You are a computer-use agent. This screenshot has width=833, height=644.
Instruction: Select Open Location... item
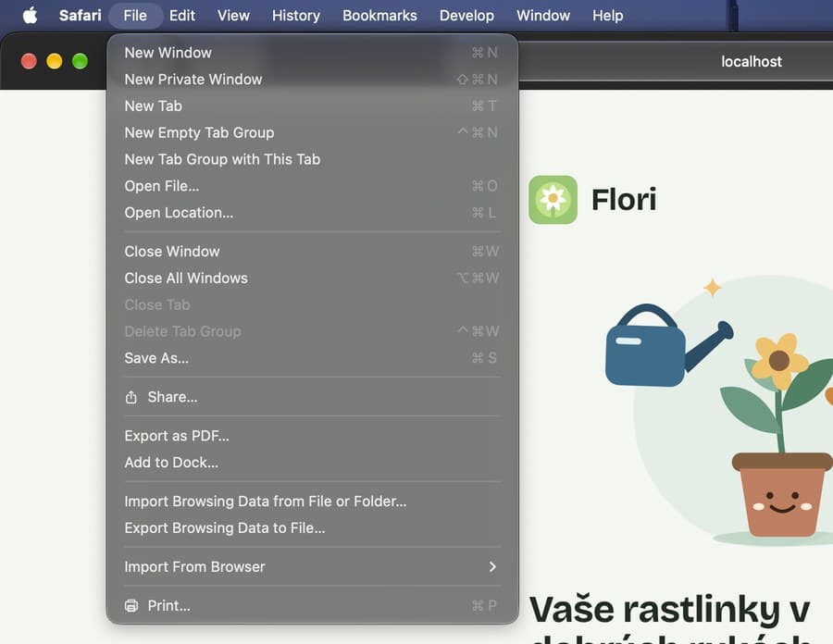click(x=313, y=213)
